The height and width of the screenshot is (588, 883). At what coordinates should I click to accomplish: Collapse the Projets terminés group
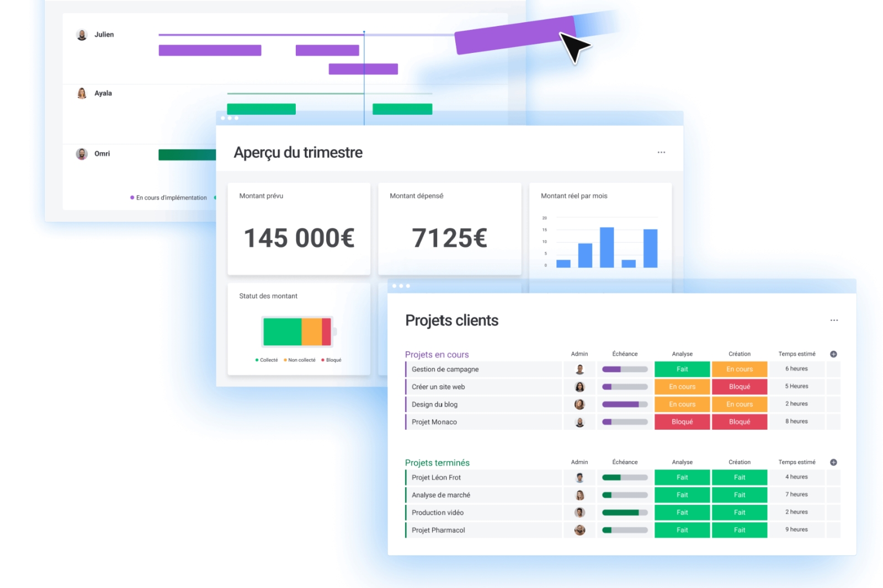(x=437, y=463)
